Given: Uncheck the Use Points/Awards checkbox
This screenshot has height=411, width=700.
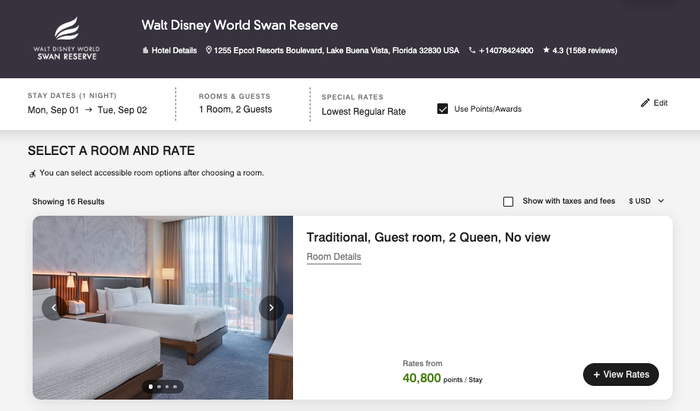Looking at the screenshot, I should point(442,109).
